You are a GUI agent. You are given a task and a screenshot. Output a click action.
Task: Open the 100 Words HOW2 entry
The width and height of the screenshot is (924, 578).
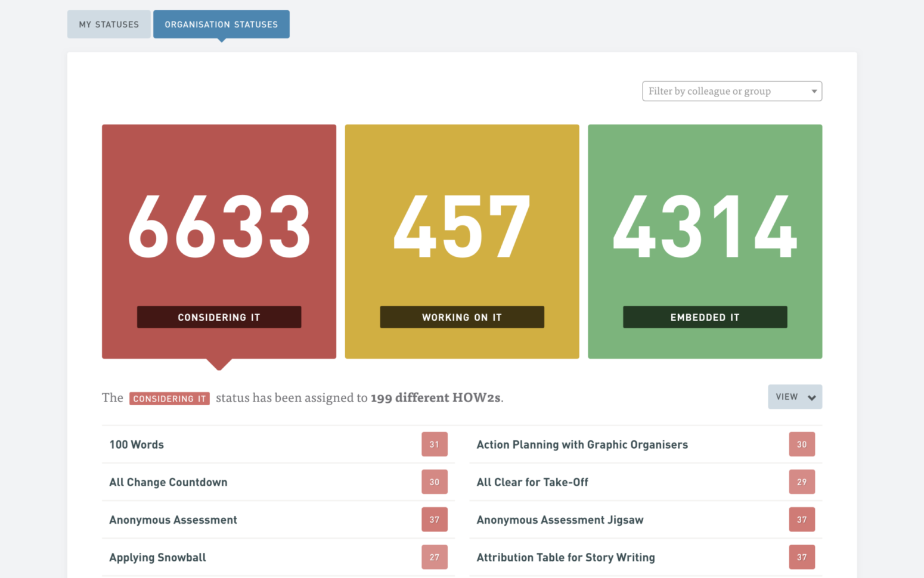[x=137, y=445]
